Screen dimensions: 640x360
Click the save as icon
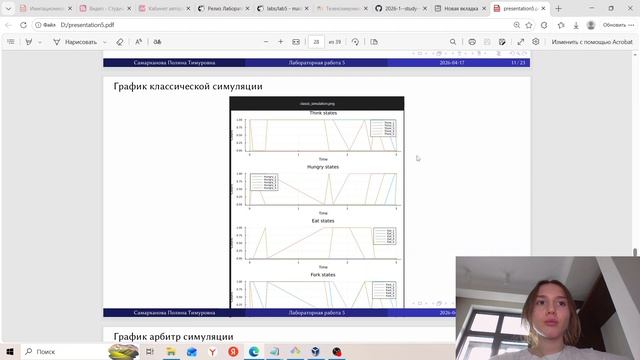(x=502, y=42)
